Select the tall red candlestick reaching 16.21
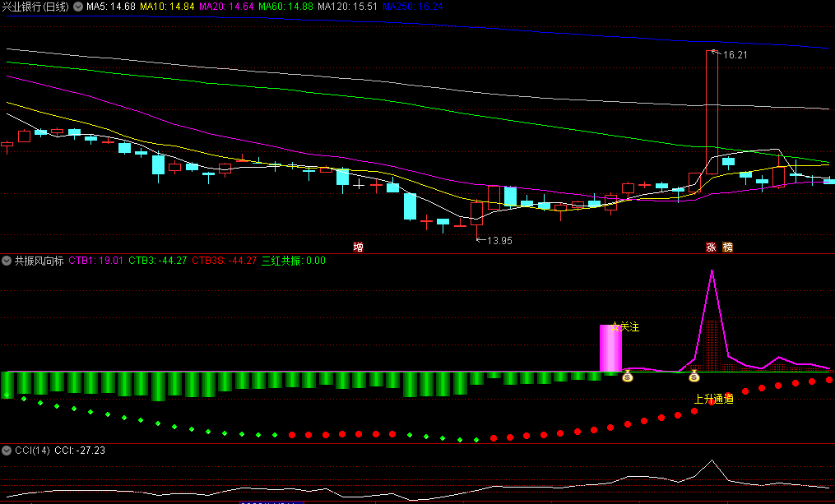The width and height of the screenshot is (835, 504). (x=712, y=112)
